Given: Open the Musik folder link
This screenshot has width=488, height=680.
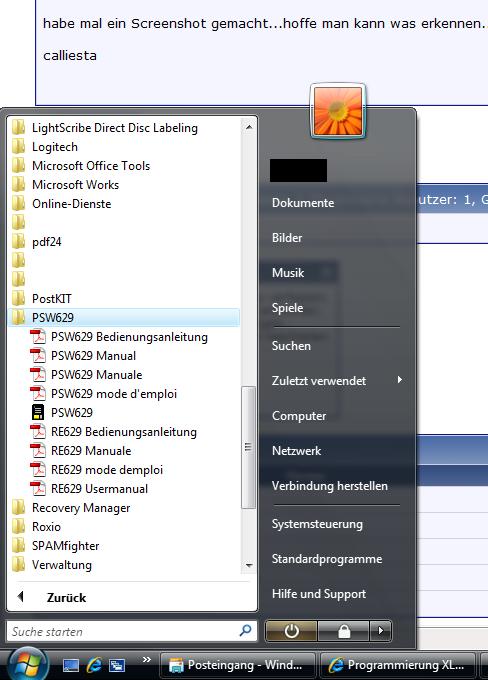Looking at the screenshot, I should [288, 273].
